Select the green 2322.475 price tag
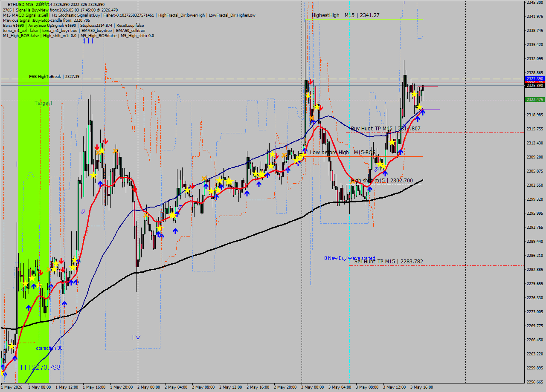Screen dimensions: 546x392 tap(535, 100)
